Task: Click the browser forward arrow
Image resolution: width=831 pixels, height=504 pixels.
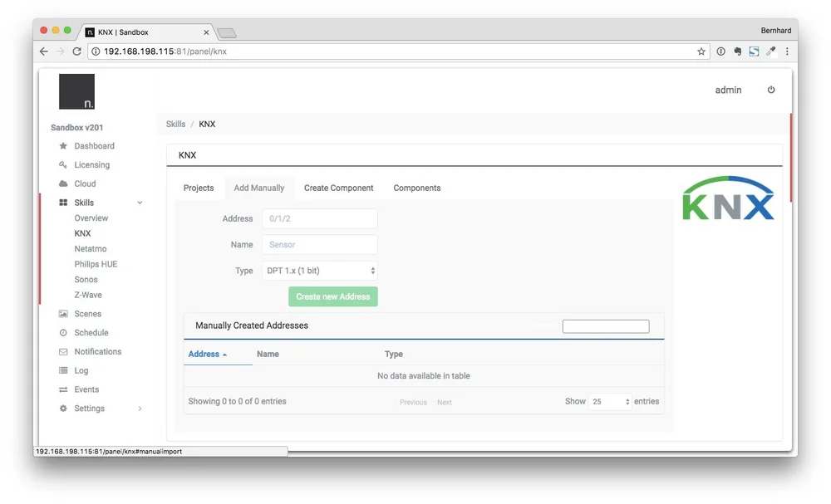Action: point(61,51)
